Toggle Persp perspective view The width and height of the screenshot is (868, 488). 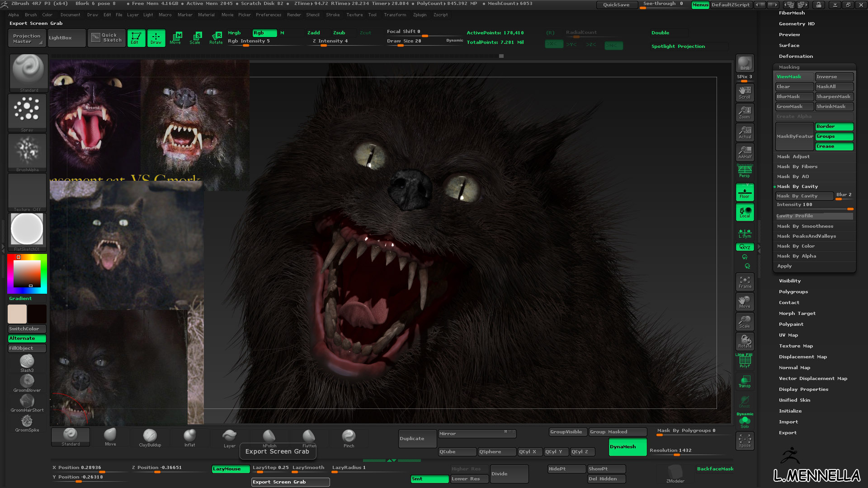[x=745, y=172]
